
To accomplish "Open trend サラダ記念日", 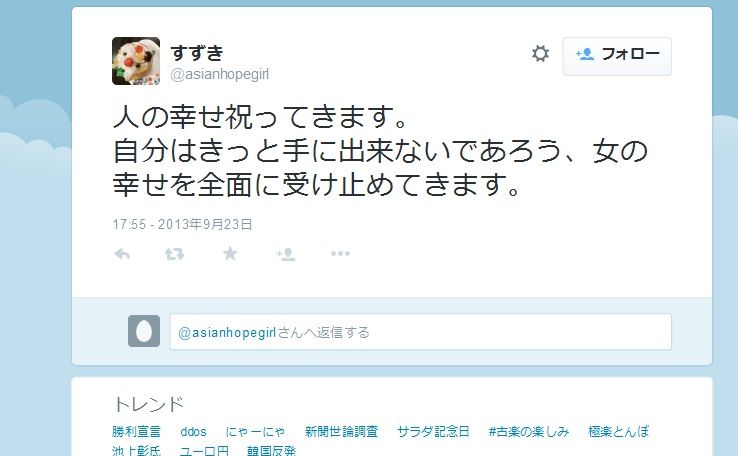I will point(433,432).
